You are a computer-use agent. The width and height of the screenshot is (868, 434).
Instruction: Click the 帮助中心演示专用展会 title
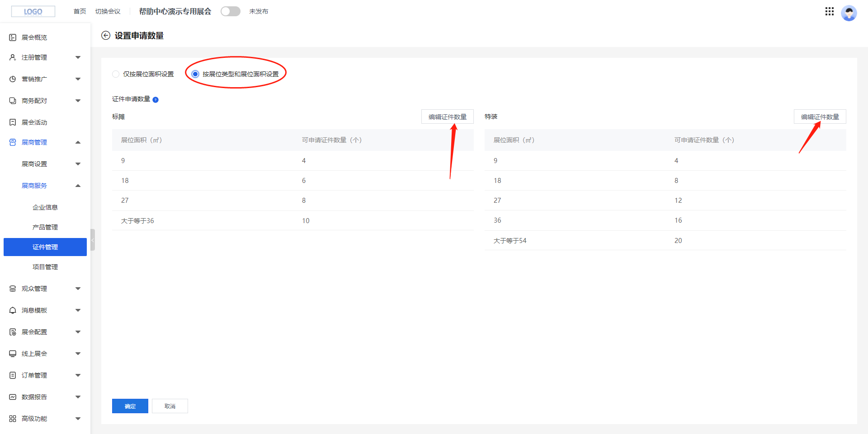coord(175,11)
